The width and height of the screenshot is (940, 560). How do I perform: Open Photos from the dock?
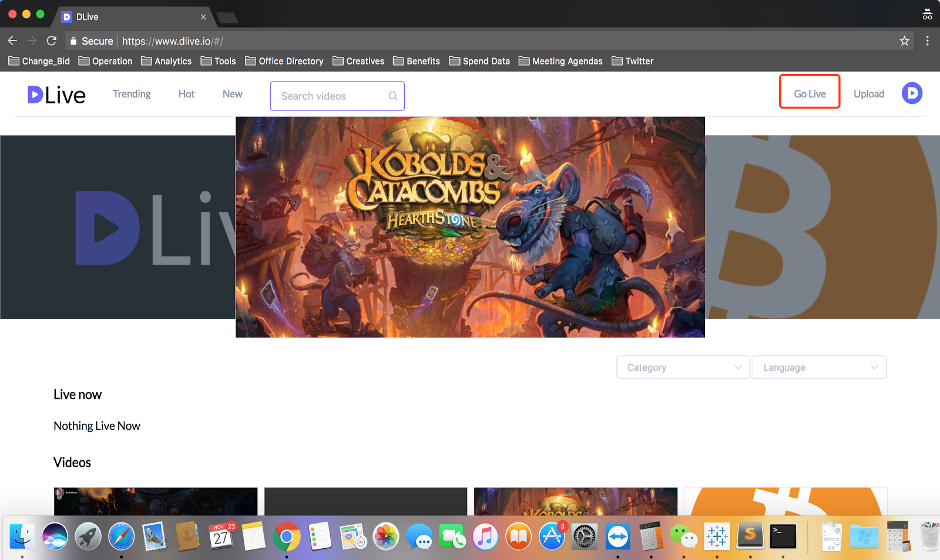(x=387, y=537)
